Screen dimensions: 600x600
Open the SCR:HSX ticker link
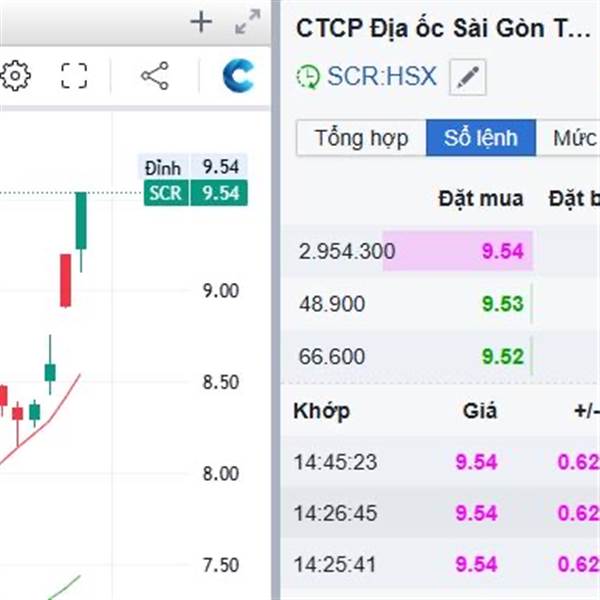382,76
